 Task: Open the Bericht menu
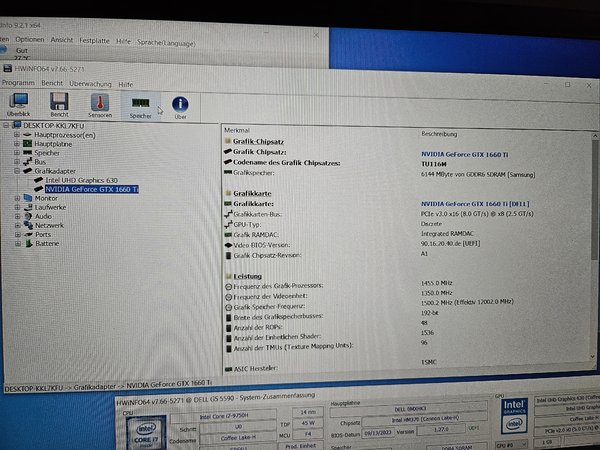[x=52, y=83]
